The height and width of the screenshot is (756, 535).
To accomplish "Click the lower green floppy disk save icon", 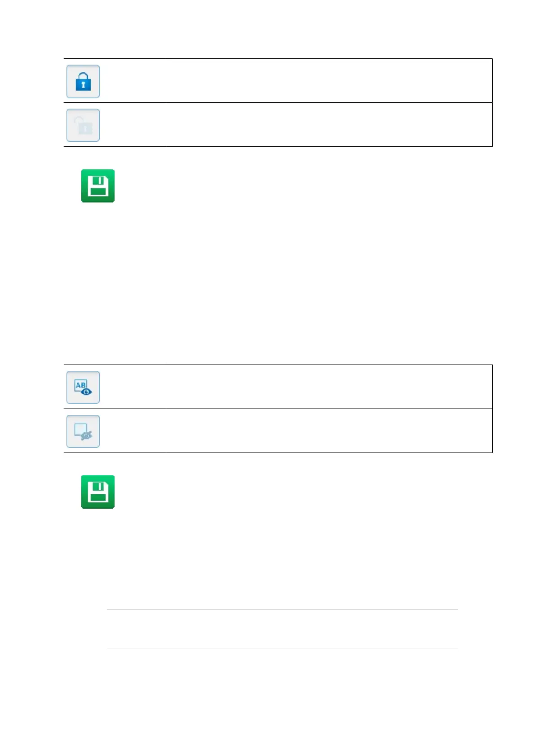I will (x=98, y=492).
